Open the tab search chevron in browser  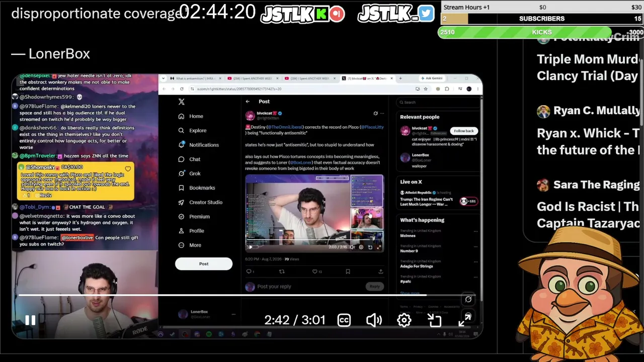[x=162, y=78]
